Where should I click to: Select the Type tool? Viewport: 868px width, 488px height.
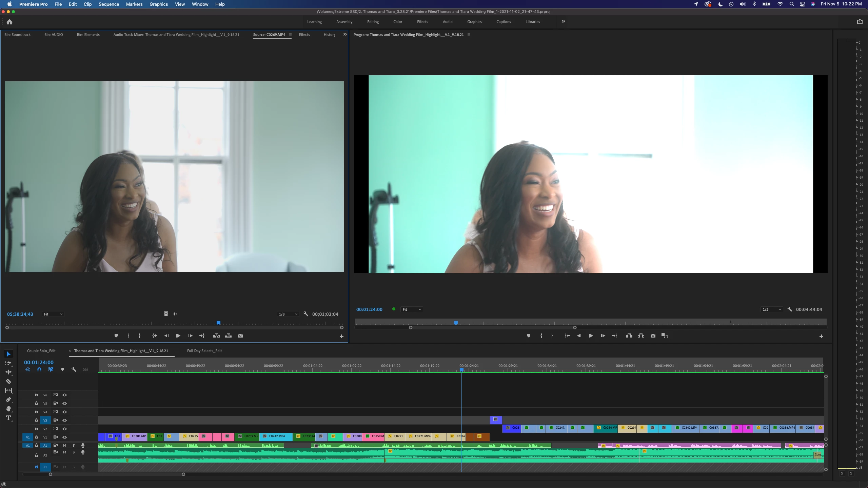coord(8,418)
